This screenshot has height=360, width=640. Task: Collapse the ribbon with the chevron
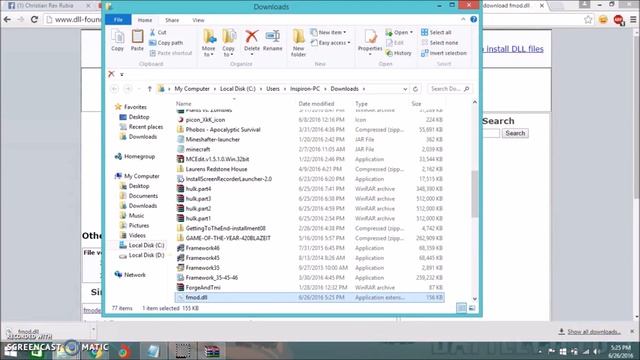463,19
